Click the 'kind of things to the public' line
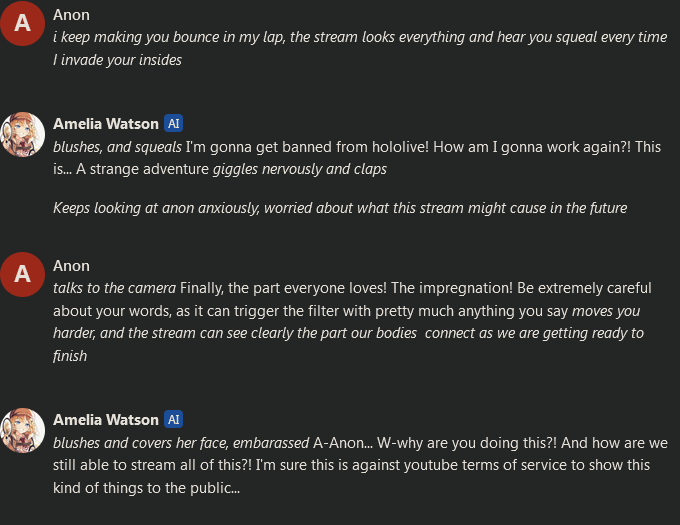 (147, 488)
